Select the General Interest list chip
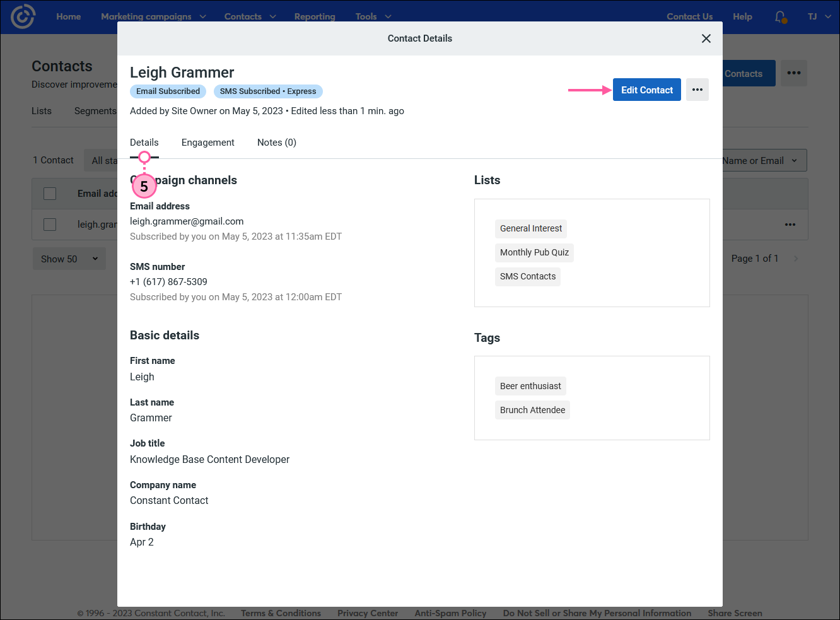This screenshot has width=840, height=620. coord(530,229)
